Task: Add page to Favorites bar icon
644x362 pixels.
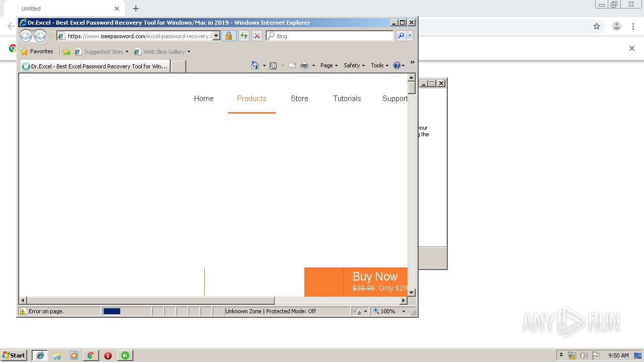Action: pyautogui.click(x=66, y=51)
